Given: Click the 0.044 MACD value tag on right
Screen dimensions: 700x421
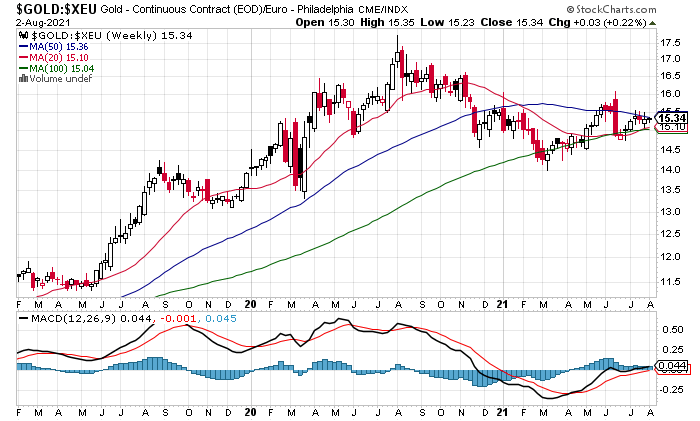Looking at the screenshot, I should point(670,367).
